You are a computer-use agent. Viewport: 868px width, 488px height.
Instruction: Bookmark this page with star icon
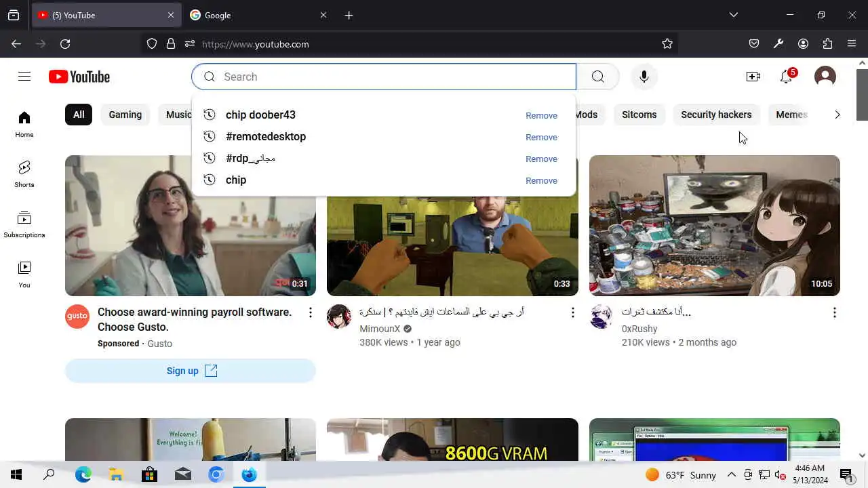pos(667,44)
